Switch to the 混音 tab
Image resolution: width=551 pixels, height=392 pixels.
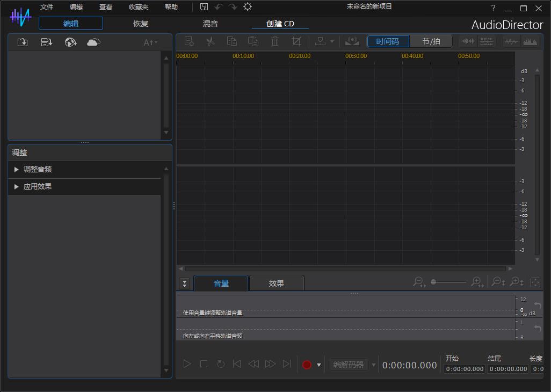click(211, 24)
